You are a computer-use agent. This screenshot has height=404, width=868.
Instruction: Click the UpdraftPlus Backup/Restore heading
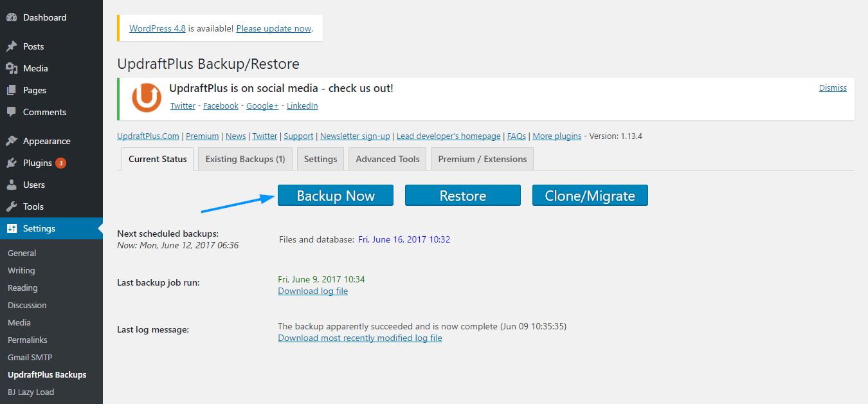coord(208,64)
